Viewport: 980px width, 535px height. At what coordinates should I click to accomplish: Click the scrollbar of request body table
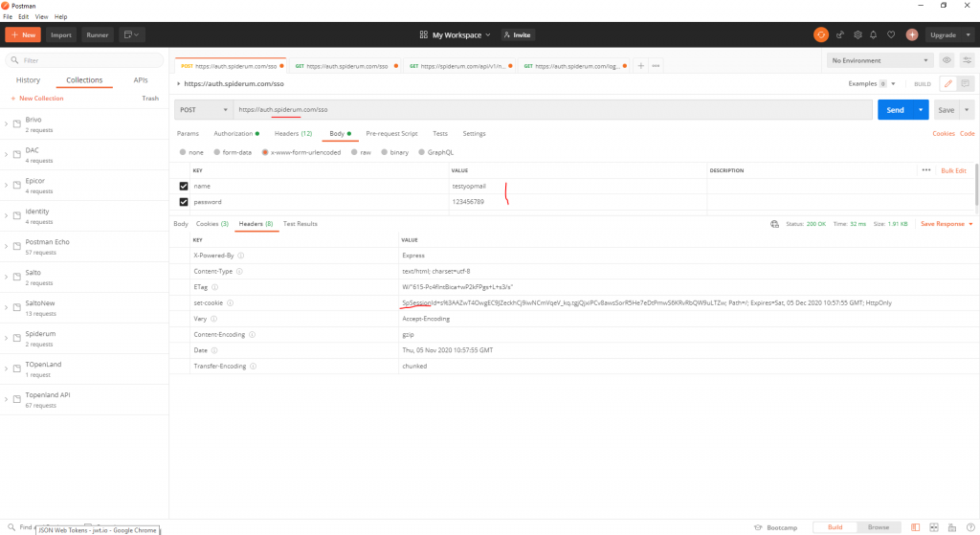975,185
